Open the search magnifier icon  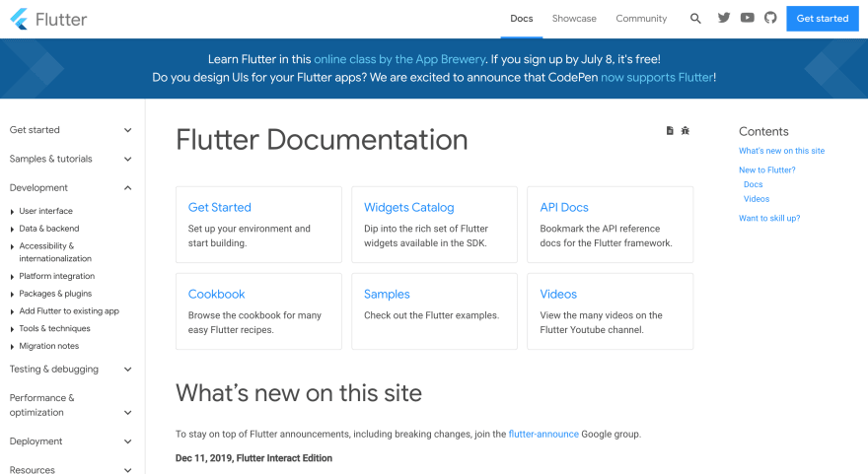tap(695, 19)
